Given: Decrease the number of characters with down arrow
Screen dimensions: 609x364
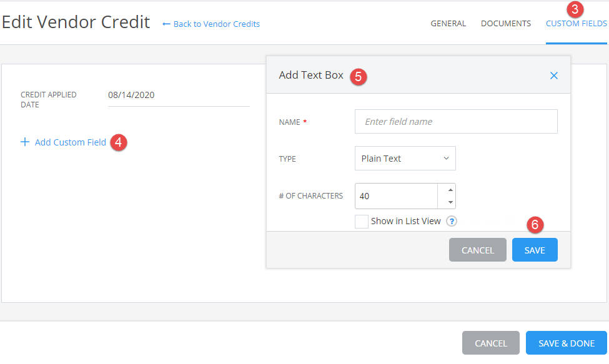Looking at the screenshot, I should pyautogui.click(x=450, y=202).
